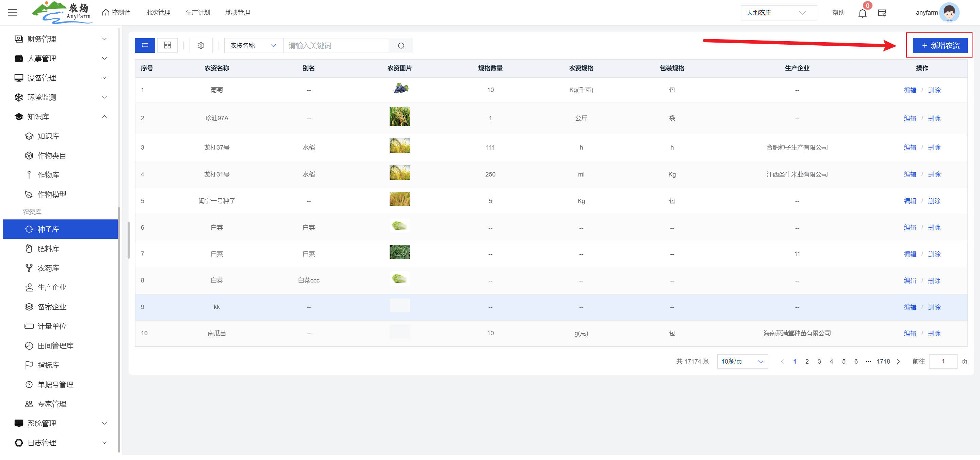
Task: Open 肥料库 in the sidebar
Action: point(48,249)
